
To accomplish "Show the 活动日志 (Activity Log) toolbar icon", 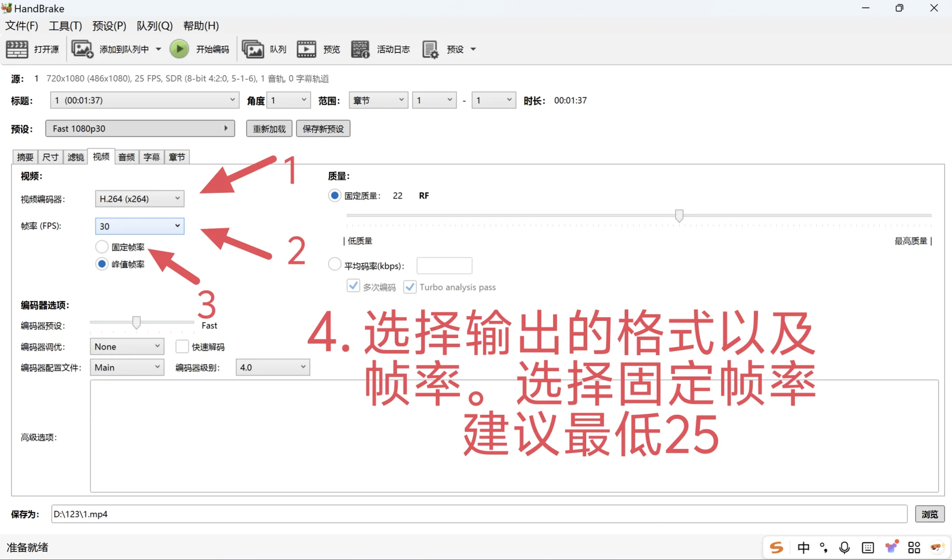I will [x=360, y=49].
